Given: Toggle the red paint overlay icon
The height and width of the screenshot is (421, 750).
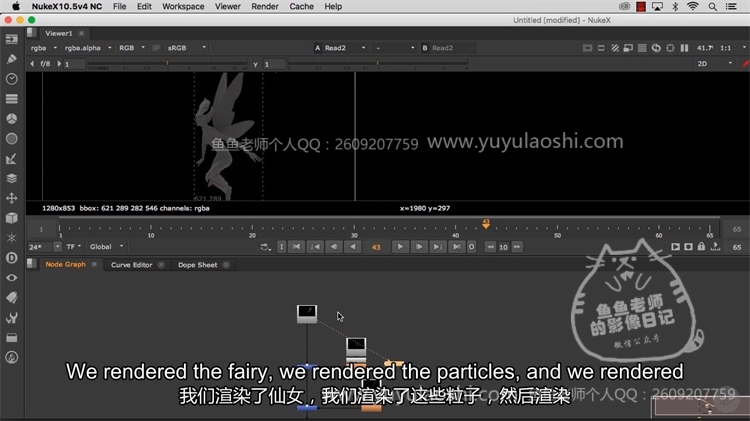Looking at the screenshot, I should click(x=745, y=64).
